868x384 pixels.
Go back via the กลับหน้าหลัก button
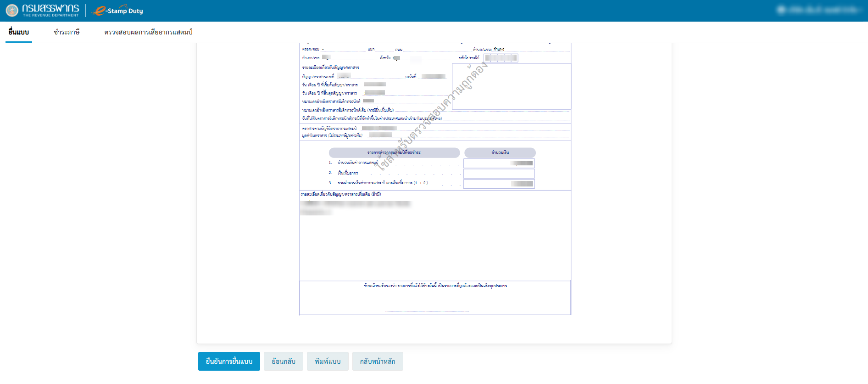point(377,361)
